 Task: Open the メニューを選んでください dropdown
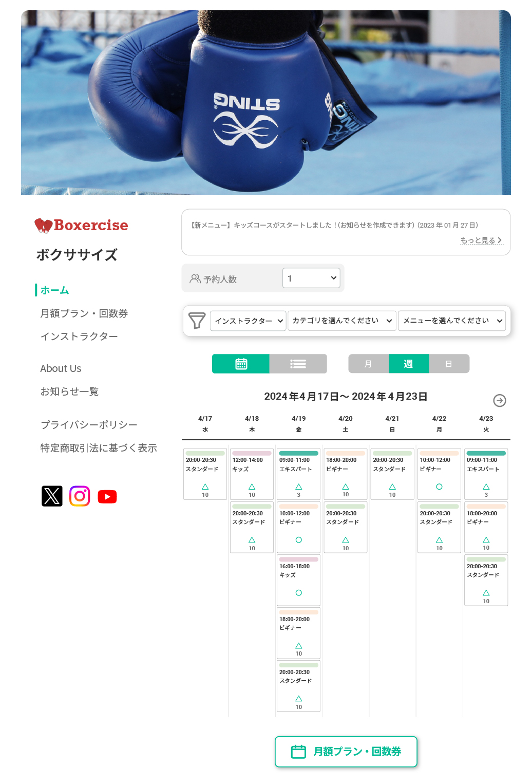click(452, 321)
